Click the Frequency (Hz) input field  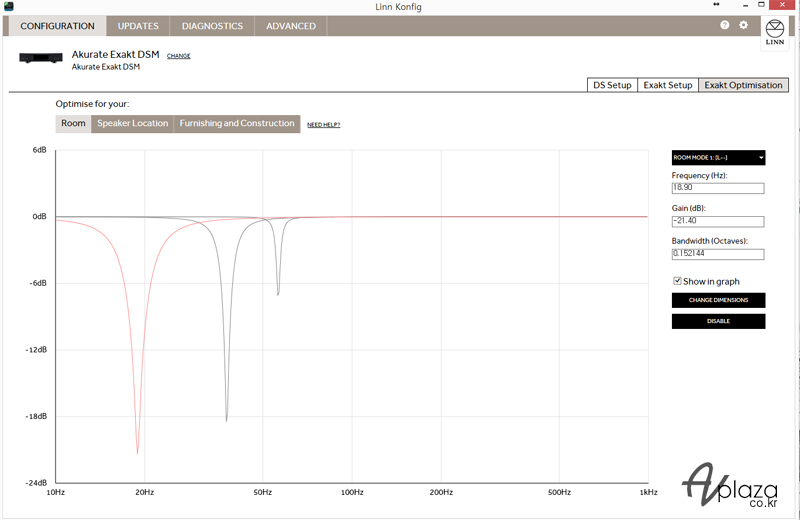point(718,188)
